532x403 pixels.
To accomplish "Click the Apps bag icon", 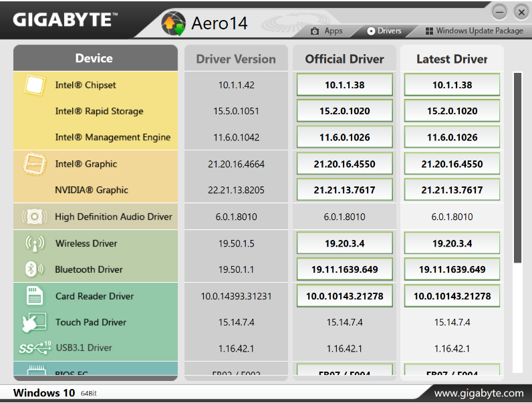I will click(315, 31).
